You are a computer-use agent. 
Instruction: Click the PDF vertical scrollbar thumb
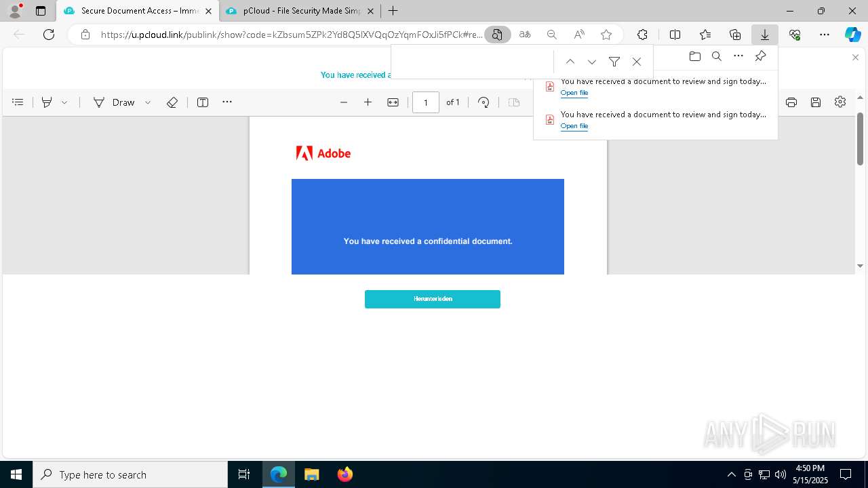click(x=860, y=138)
